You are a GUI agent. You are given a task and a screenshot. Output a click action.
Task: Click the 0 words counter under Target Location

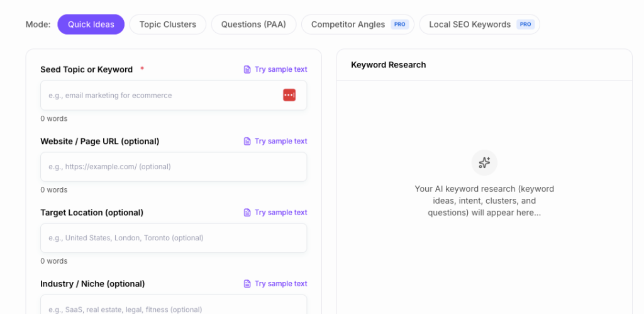coord(54,261)
